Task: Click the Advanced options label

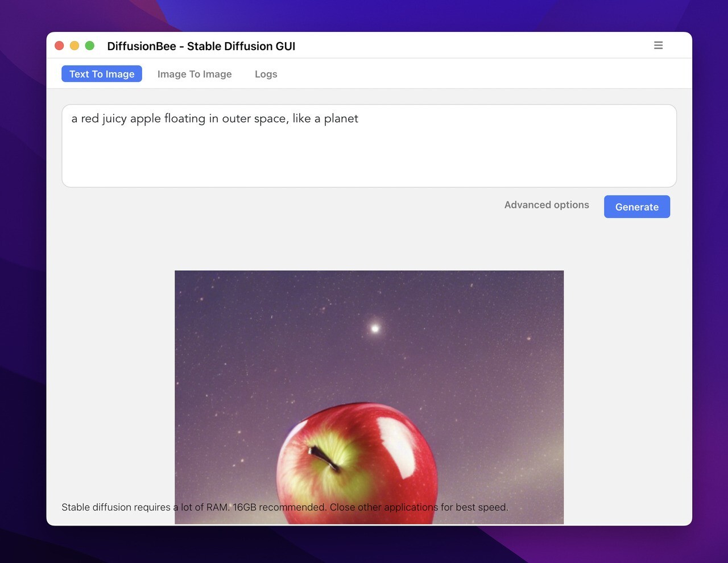Action: [x=546, y=205]
